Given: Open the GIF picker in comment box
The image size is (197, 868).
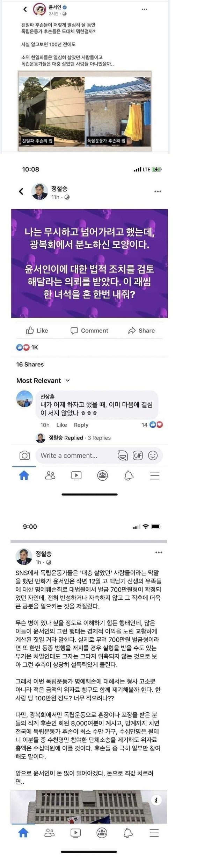Looking at the screenshot, I should click(x=138, y=456).
